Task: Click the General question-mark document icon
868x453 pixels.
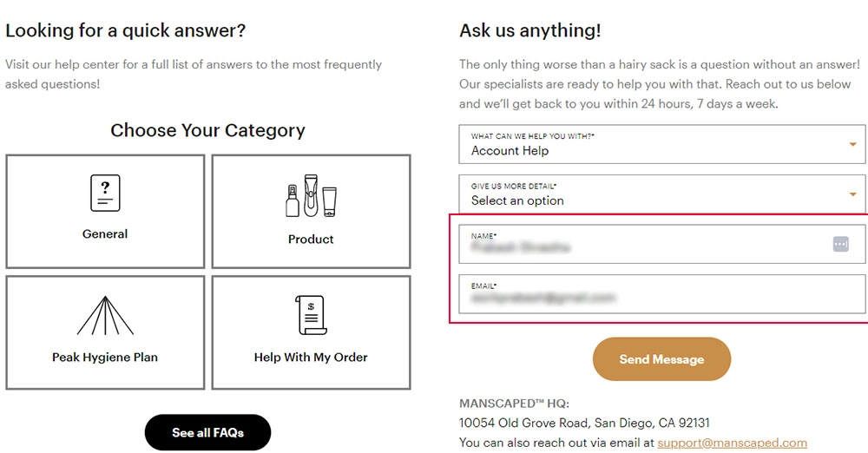Action: tap(105, 193)
